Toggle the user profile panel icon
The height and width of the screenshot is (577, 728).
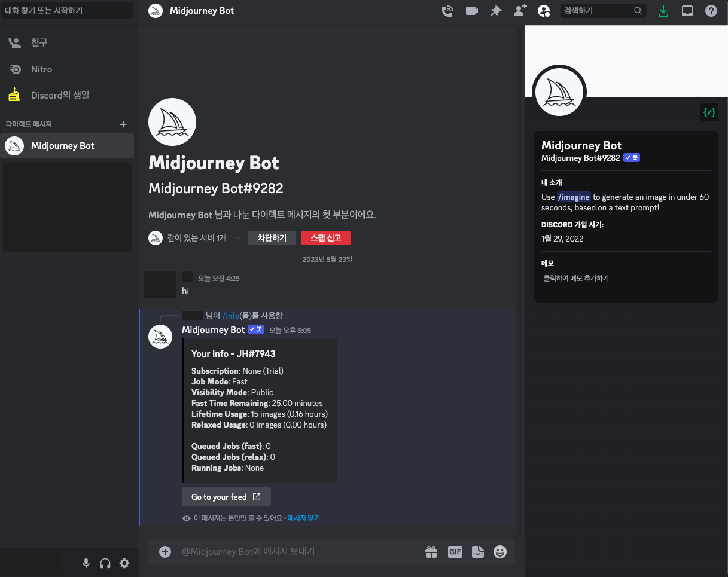coord(544,11)
